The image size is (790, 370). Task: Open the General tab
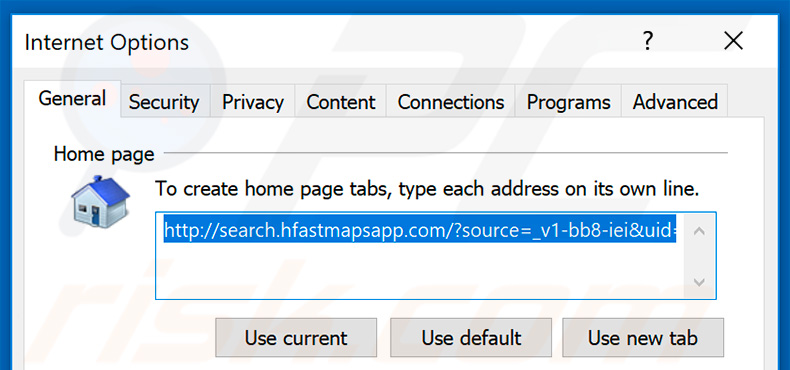(72, 99)
